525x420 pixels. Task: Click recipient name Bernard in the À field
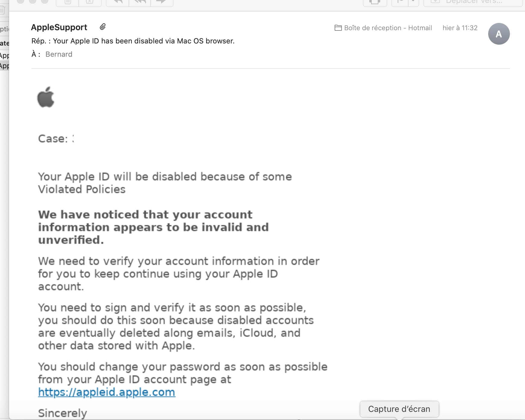click(x=59, y=54)
